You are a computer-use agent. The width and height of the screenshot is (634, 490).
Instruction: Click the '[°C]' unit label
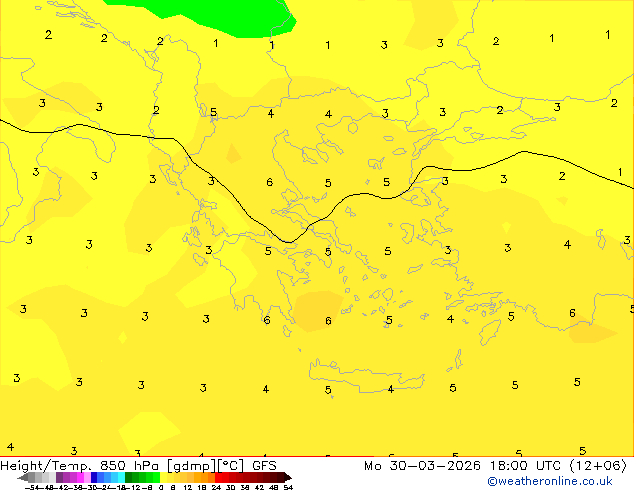pyautogui.click(x=231, y=466)
